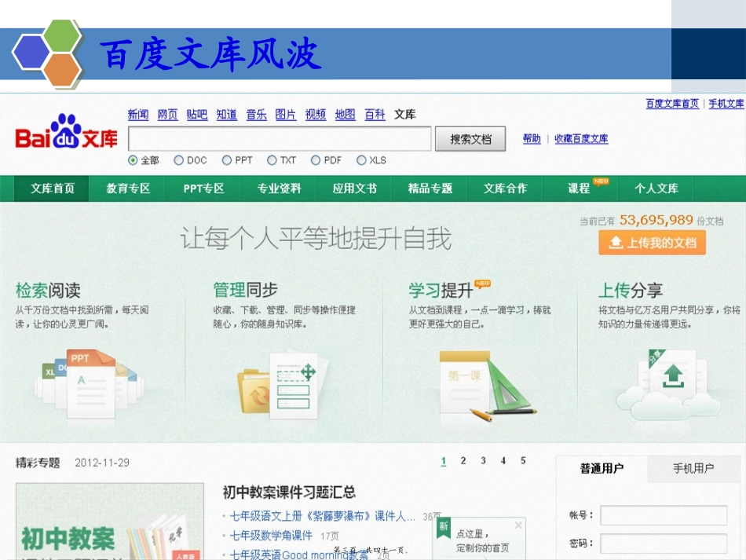The width and height of the screenshot is (746, 560).
Task: Click the orange 上传我的文档 button
Action: (652, 243)
